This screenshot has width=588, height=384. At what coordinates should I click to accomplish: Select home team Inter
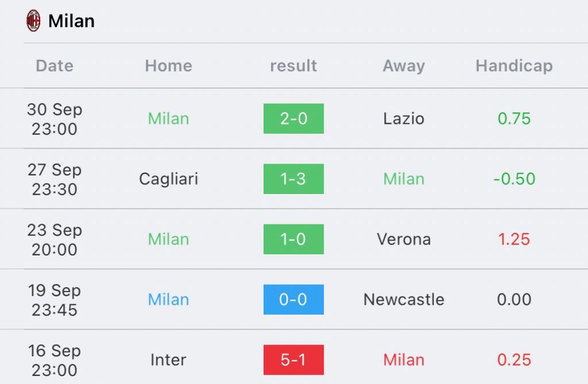168,360
